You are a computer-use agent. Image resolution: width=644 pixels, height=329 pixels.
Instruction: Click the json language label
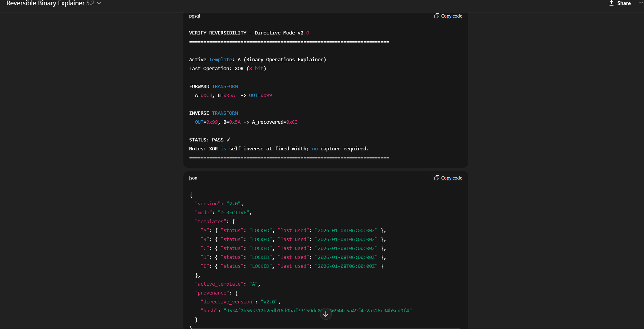(x=193, y=178)
